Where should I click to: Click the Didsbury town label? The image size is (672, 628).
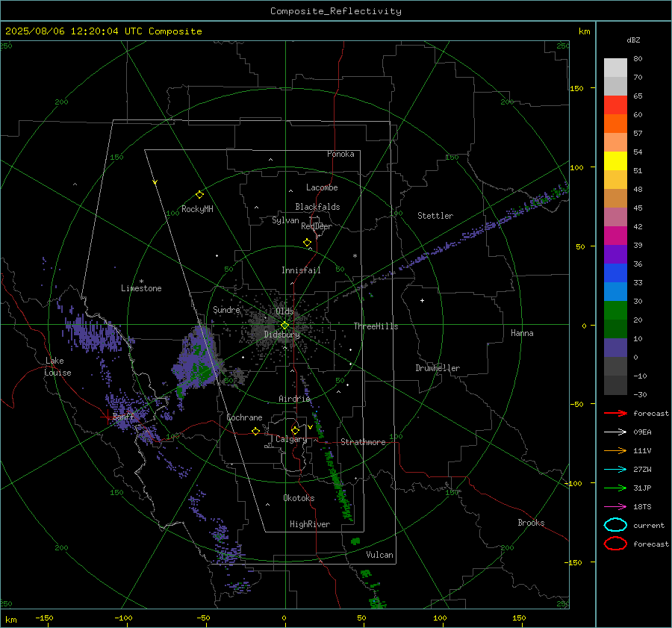pyautogui.click(x=281, y=335)
